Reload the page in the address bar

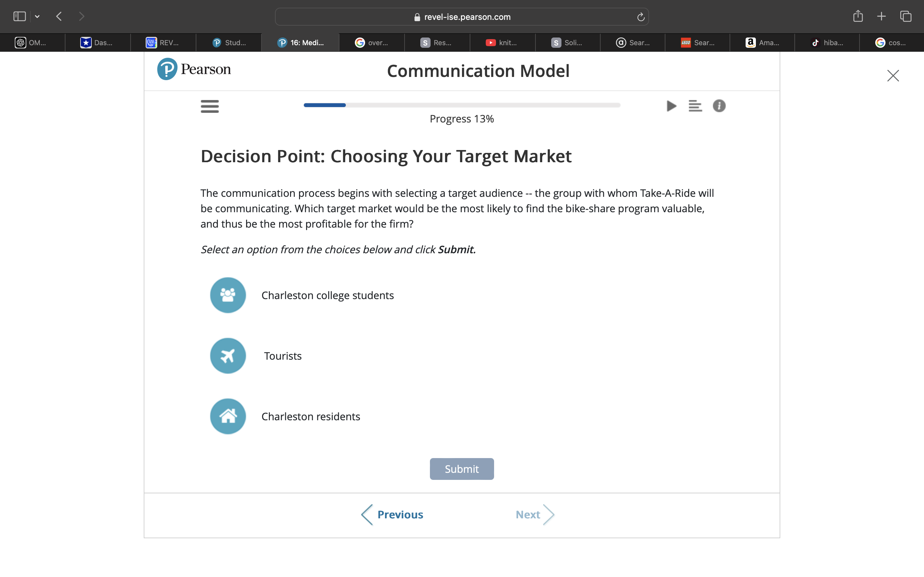(641, 17)
